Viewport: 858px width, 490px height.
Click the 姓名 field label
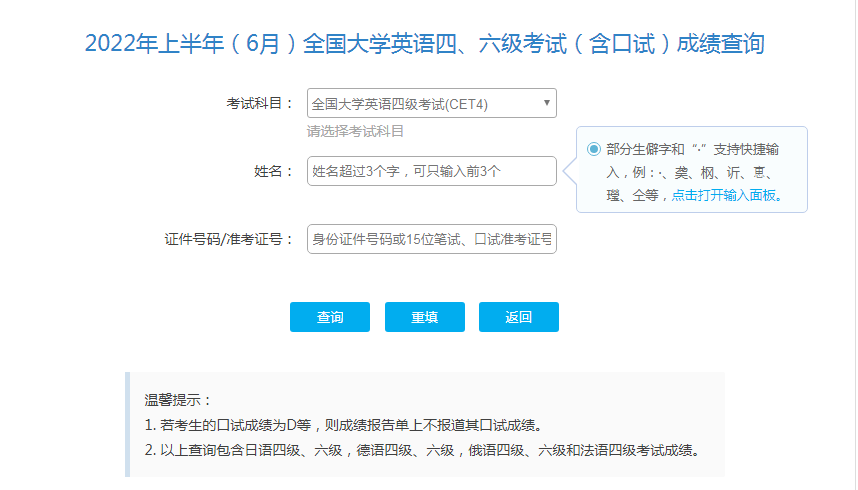coord(274,171)
